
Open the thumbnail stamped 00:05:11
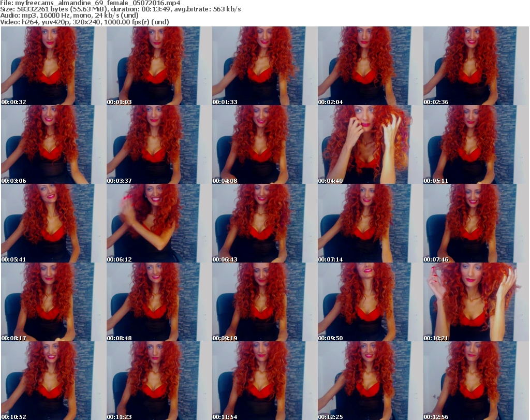tap(476, 144)
